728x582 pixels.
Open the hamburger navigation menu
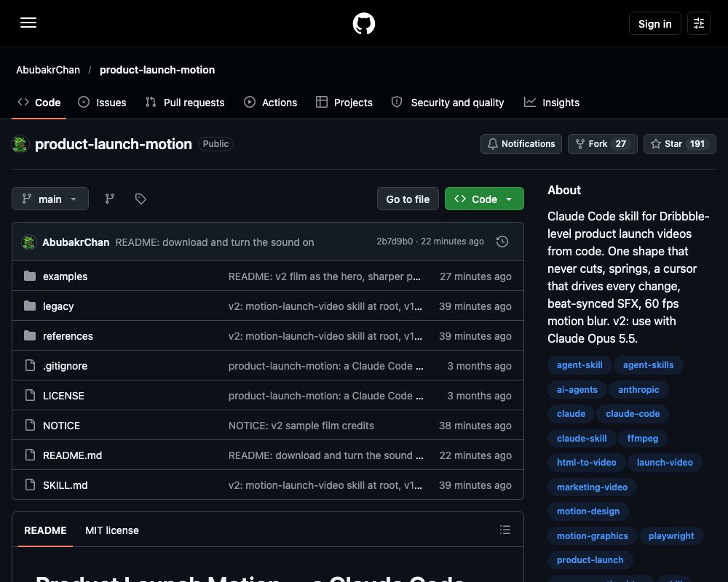tap(28, 23)
